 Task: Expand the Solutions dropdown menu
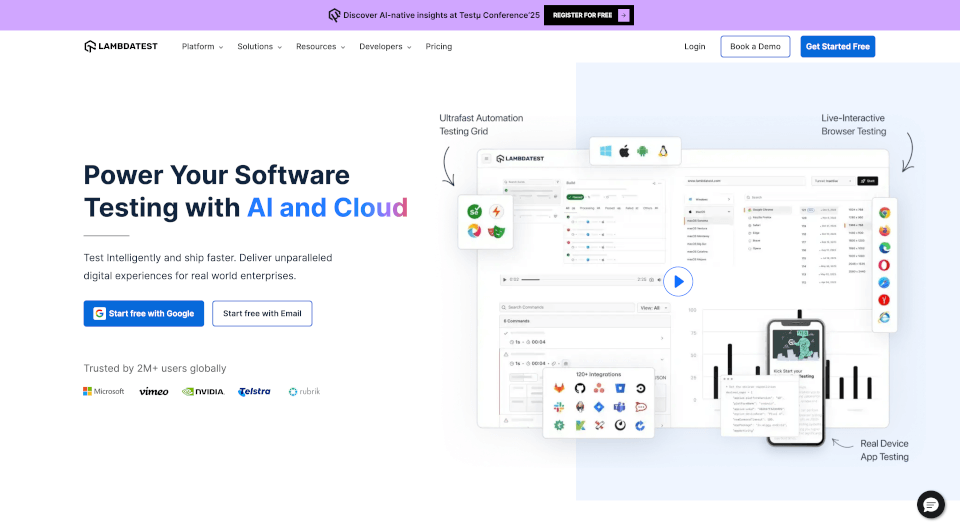coord(259,47)
